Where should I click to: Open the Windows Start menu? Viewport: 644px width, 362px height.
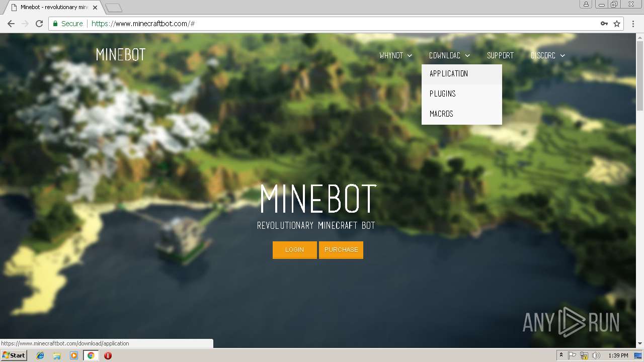coord(14,355)
